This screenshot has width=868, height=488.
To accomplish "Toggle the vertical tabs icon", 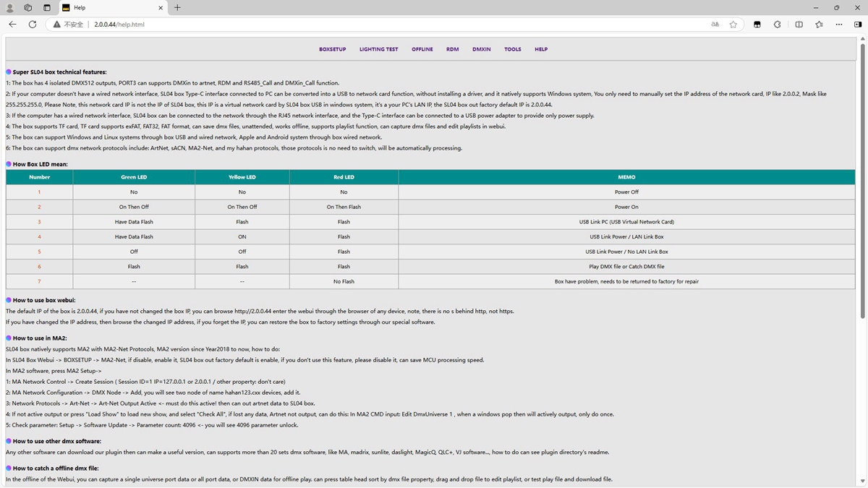I will tap(47, 7).
